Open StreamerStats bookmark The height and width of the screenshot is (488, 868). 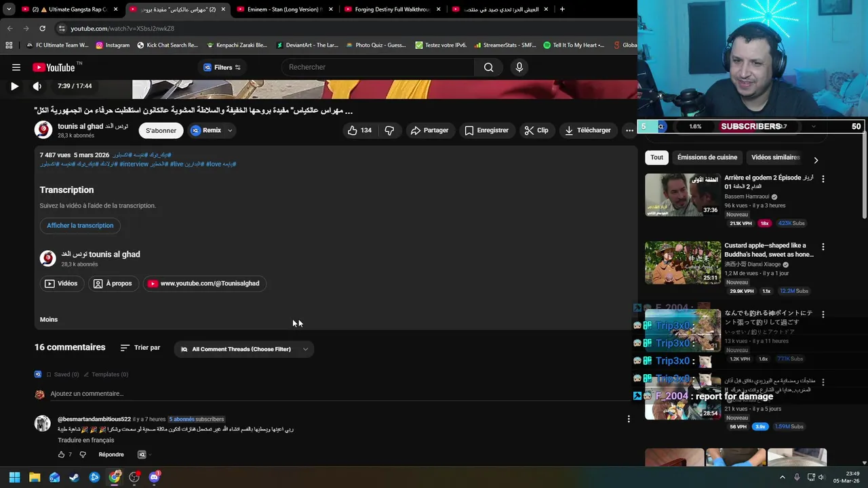click(x=505, y=45)
